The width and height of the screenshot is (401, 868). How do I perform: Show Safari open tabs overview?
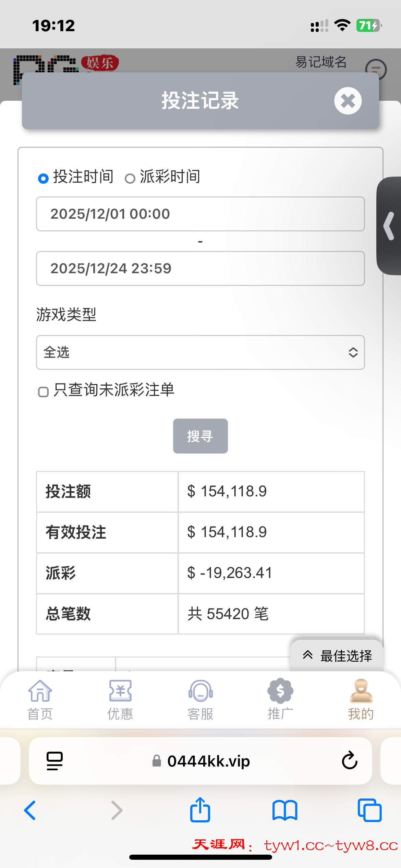[x=369, y=810]
